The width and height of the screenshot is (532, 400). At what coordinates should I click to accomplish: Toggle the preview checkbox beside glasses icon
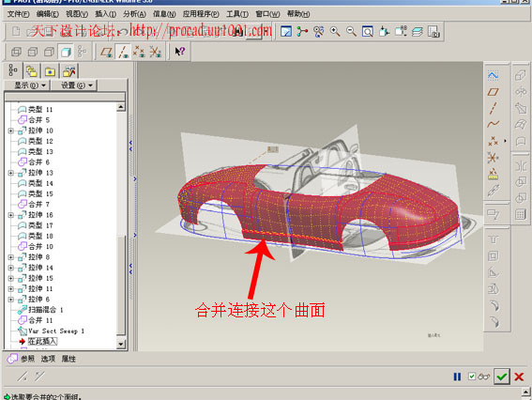click(472, 377)
